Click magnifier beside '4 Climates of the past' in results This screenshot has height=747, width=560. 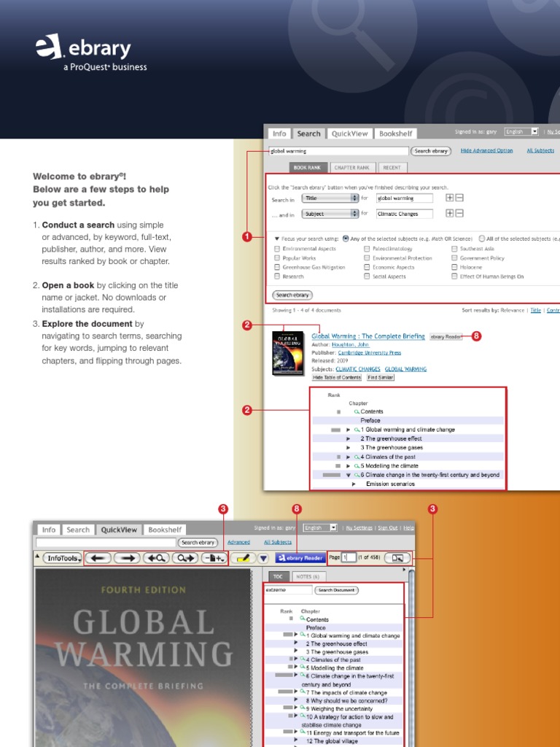pos(357,457)
